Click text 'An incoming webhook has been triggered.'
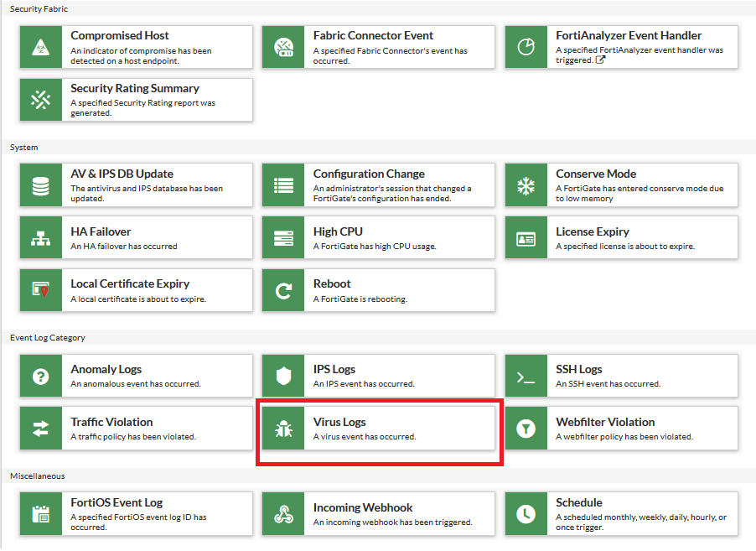Screen dimensions: 756x551 tap(393, 522)
